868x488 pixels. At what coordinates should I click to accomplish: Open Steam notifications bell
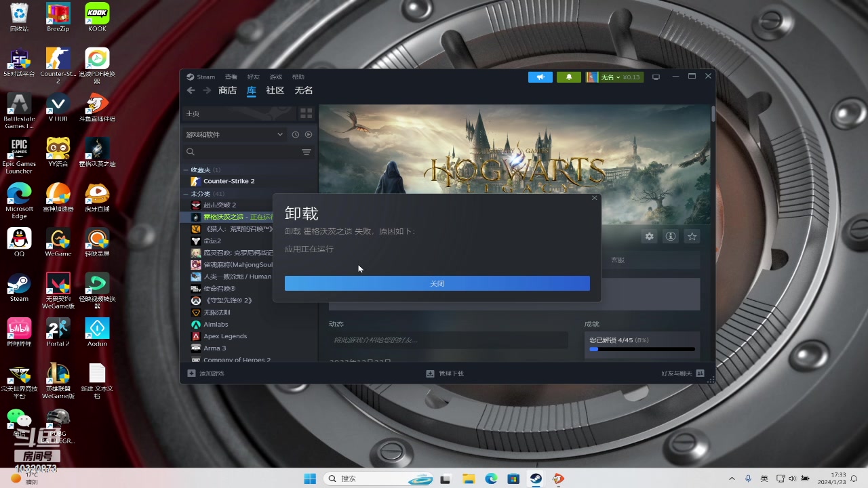pos(569,77)
